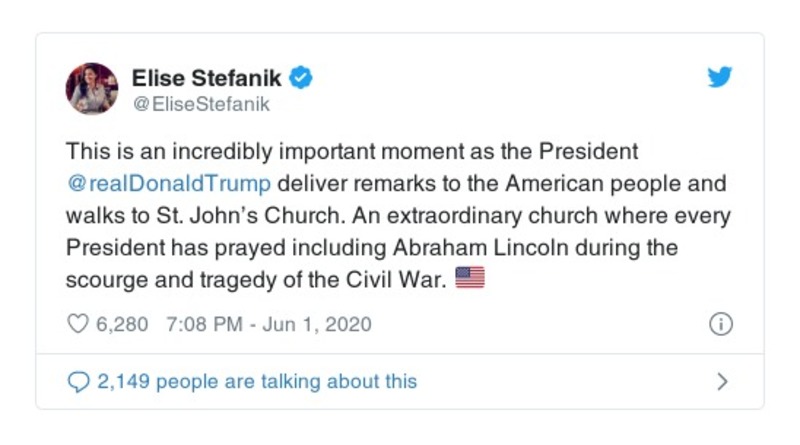Viewport: 800px width, 445px height.
Task: Open the tweet info circle icon
Action: [720, 324]
